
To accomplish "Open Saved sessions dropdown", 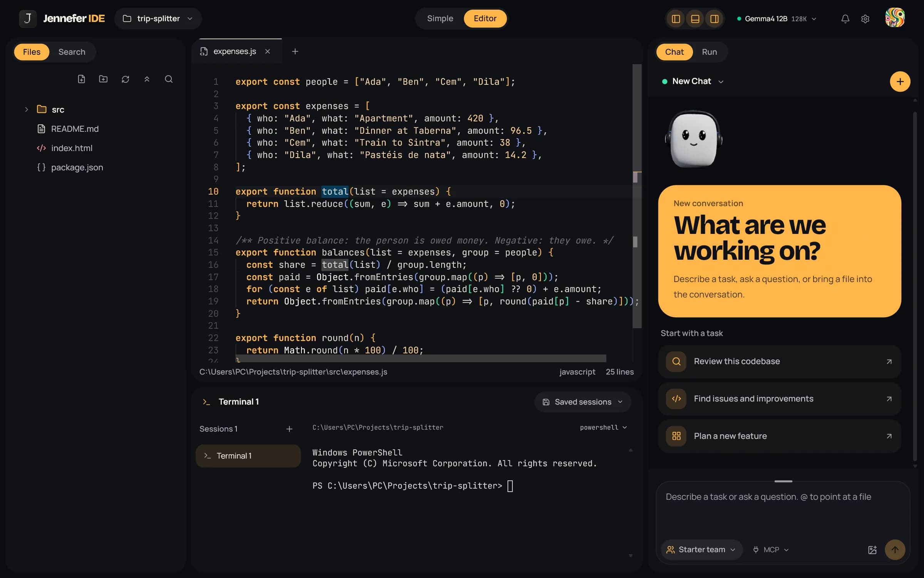I will pos(583,402).
